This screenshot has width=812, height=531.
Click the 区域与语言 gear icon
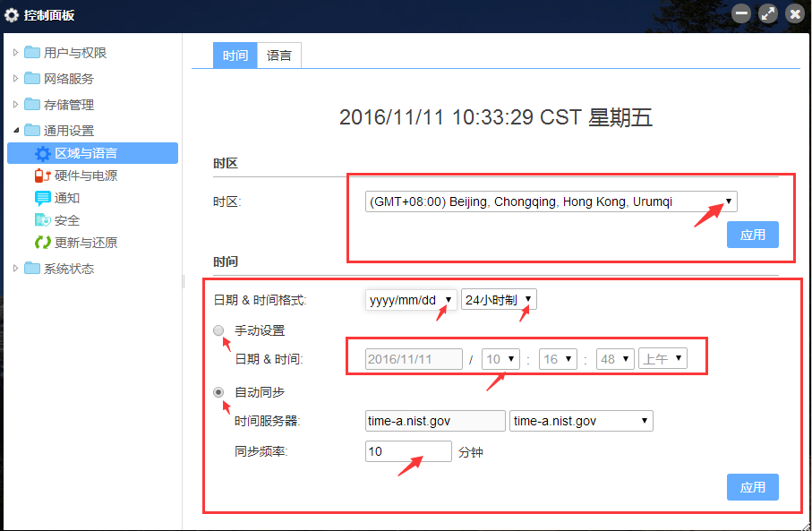click(x=42, y=153)
